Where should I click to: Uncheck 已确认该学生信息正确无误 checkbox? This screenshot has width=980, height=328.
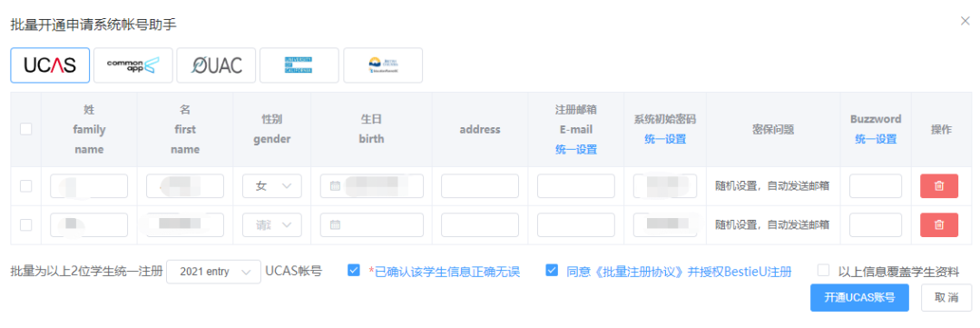(355, 271)
